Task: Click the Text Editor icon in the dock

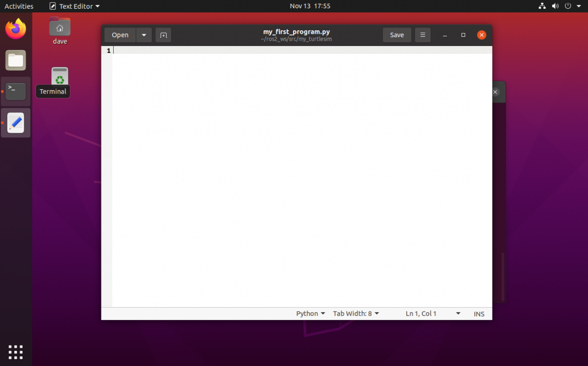Action: 15,122
